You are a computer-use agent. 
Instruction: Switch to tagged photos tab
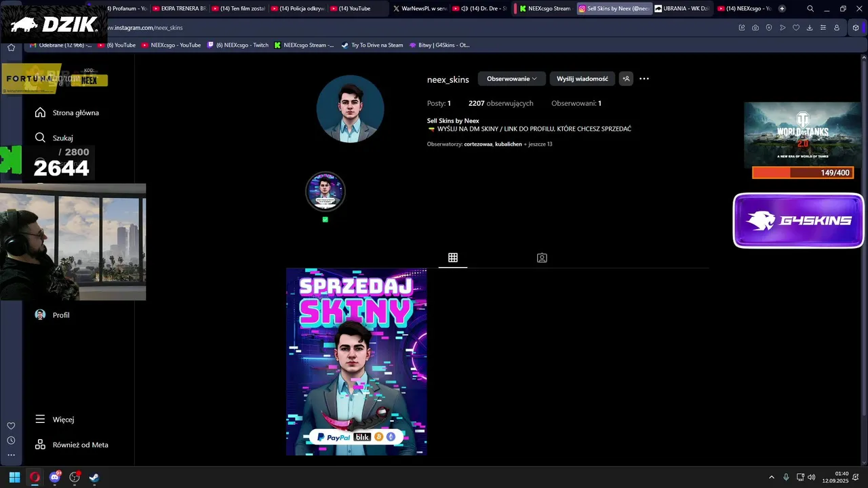[x=542, y=258]
